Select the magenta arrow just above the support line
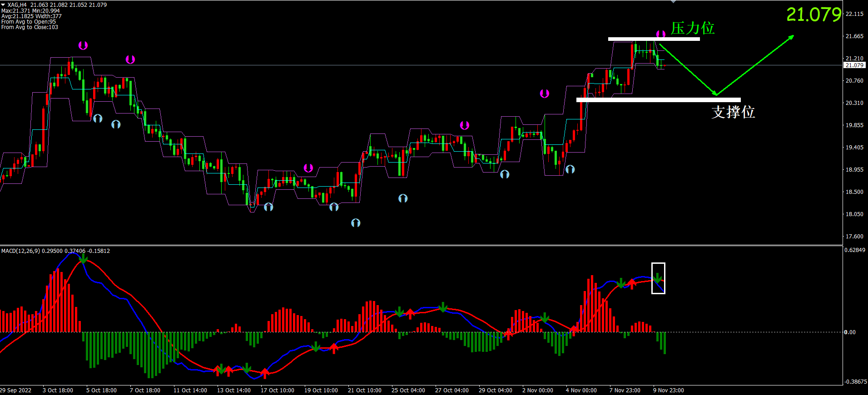 tap(545, 94)
